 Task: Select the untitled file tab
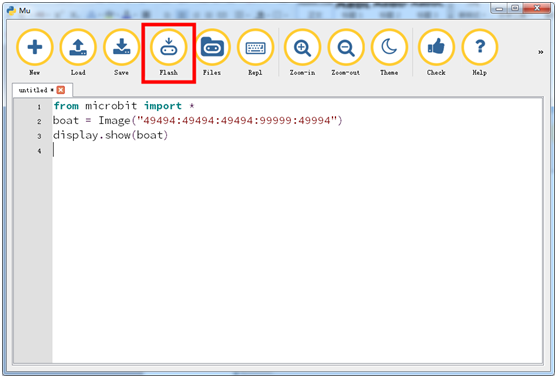42,90
